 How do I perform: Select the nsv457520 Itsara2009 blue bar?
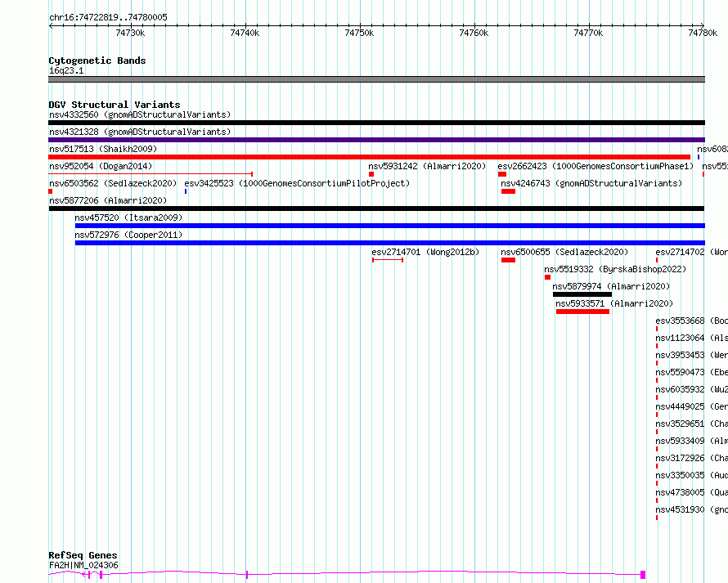tap(390, 226)
